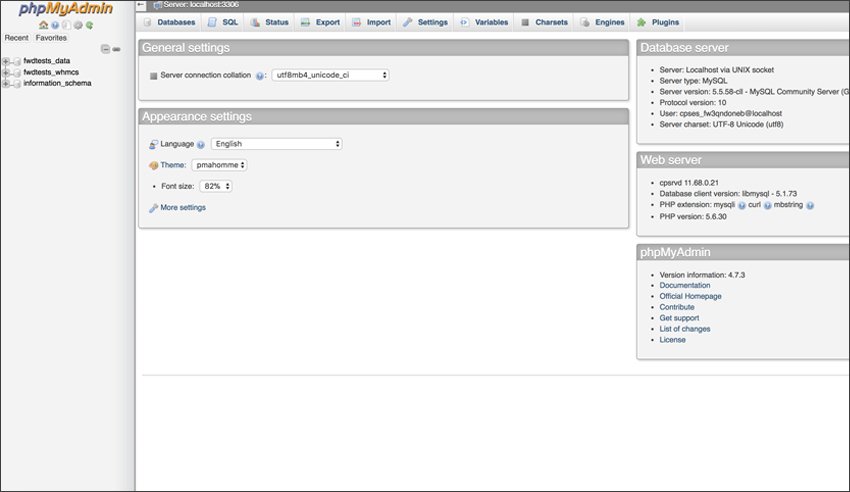Open the Contribute link
850x492 pixels.
(x=677, y=307)
